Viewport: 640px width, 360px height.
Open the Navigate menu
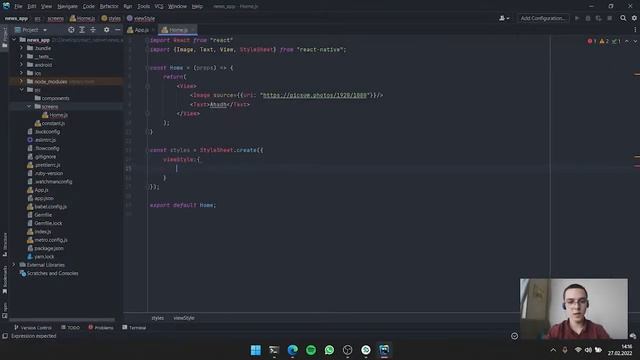click(x=67, y=6)
